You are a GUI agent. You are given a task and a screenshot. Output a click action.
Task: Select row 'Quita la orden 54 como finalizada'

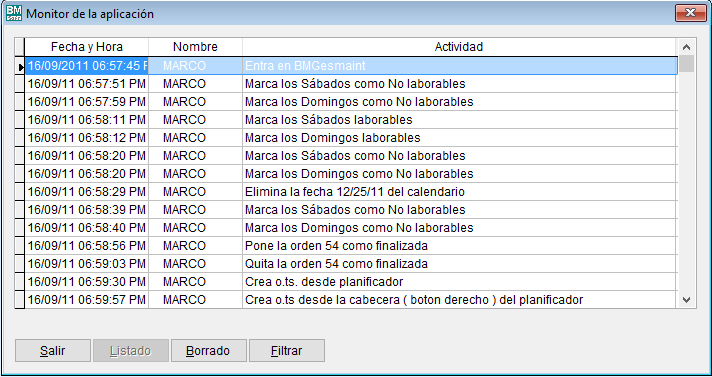coord(351,264)
